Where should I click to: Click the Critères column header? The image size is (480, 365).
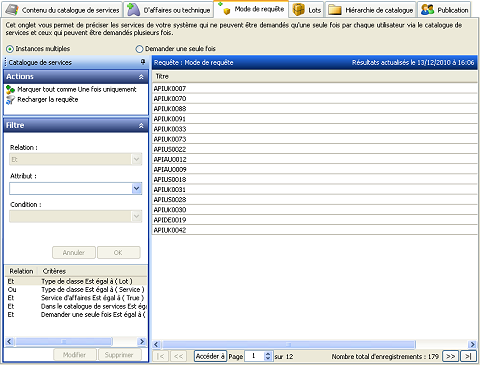point(92,271)
